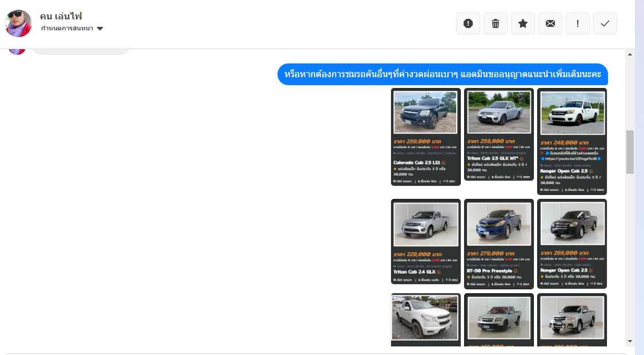Star this conversation as follow-up
The image size is (644, 355).
click(523, 23)
